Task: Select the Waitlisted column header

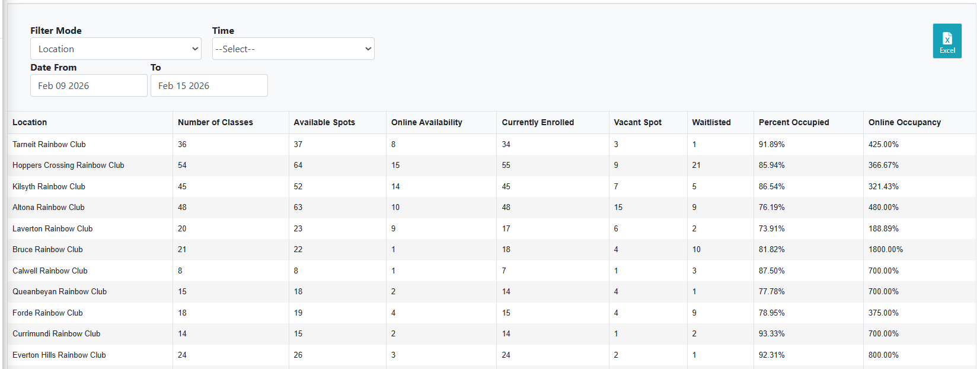Action: [711, 122]
